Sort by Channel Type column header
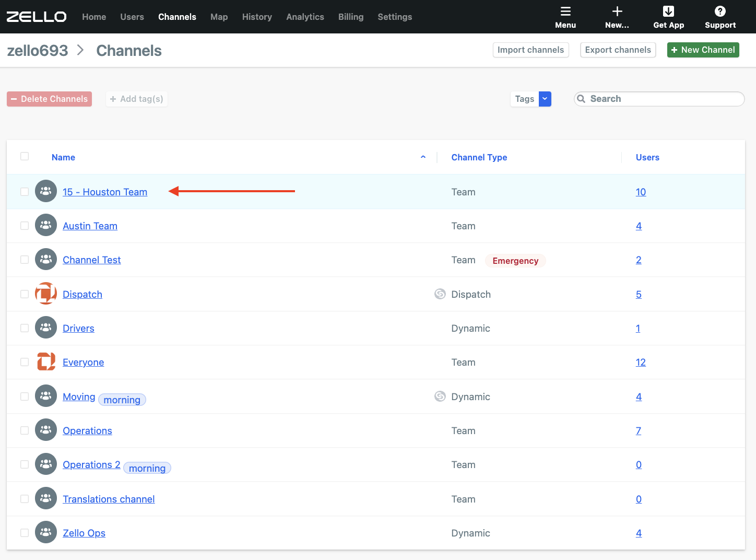Image resolution: width=756 pixels, height=560 pixels. pos(479,157)
